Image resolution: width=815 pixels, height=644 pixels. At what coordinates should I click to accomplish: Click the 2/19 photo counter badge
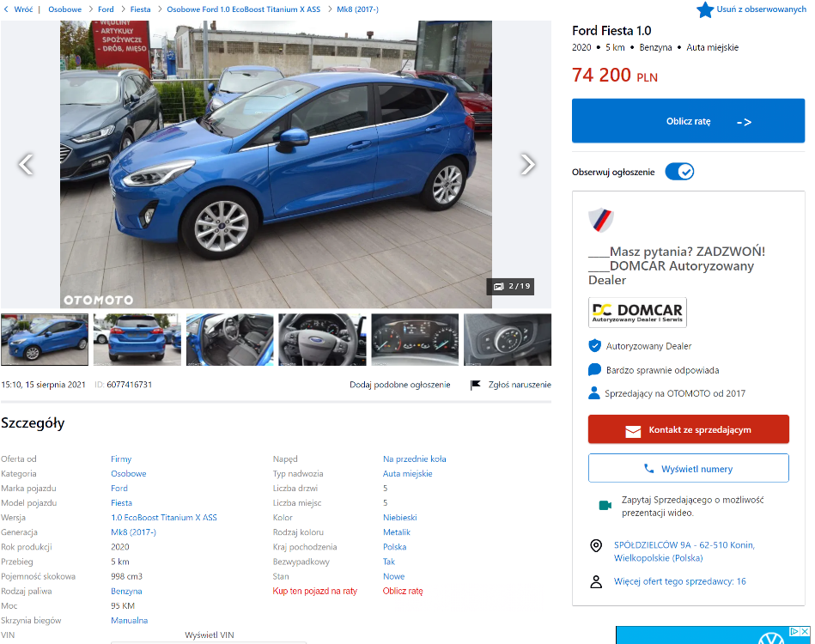(510, 287)
